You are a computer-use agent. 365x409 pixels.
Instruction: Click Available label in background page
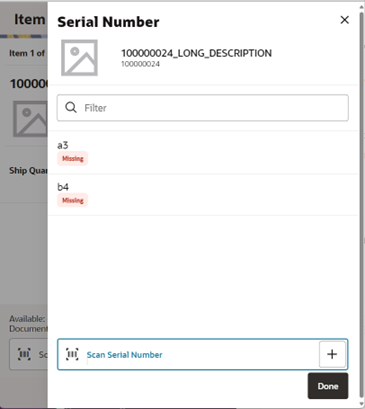[x=27, y=319]
